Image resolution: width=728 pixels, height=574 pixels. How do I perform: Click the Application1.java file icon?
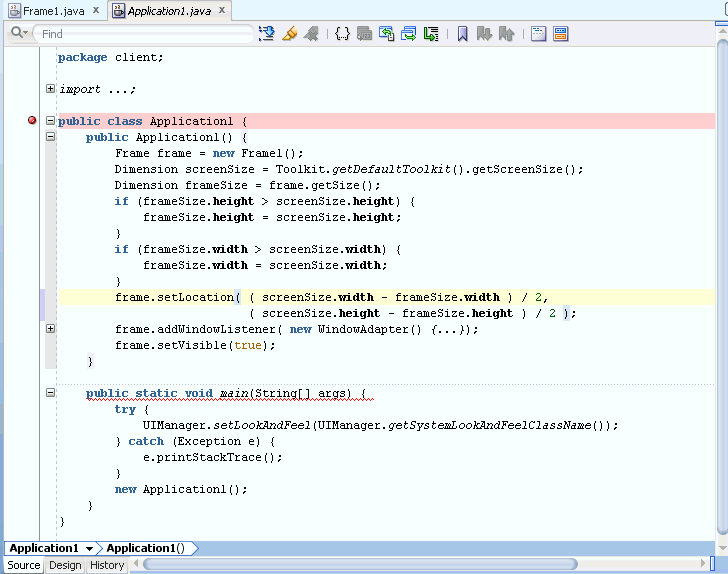pyautogui.click(x=119, y=10)
